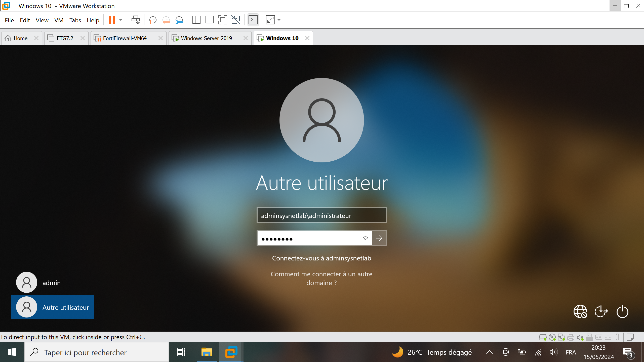Screen dimensions: 644x362
Task: Expand the power options dropdown arrow
Action: (x=121, y=20)
